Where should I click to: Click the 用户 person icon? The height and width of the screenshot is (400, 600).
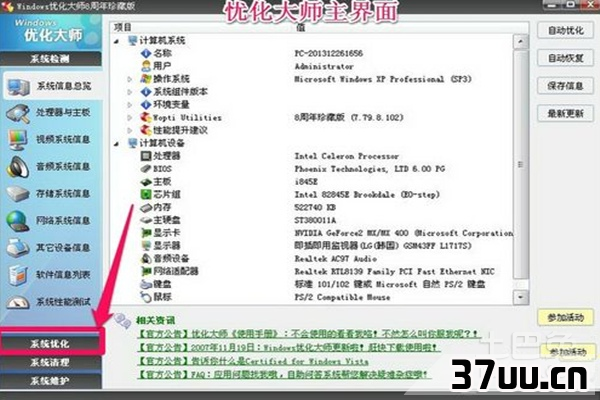tap(146, 66)
